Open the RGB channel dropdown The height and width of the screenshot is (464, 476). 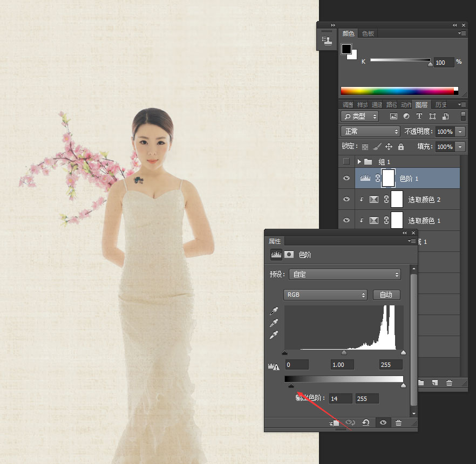click(x=325, y=295)
